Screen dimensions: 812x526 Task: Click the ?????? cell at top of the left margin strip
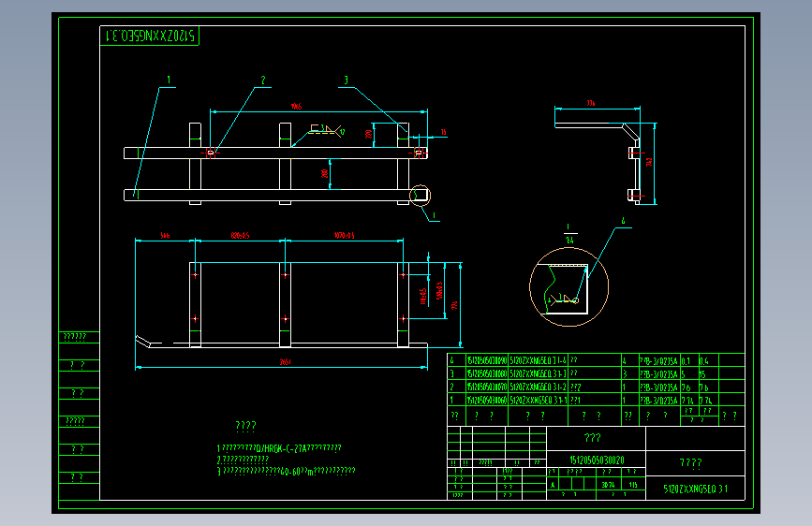click(80, 338)
